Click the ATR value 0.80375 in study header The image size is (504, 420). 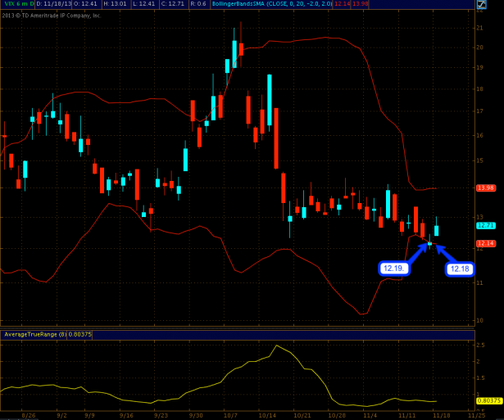(x=81, y=333)
